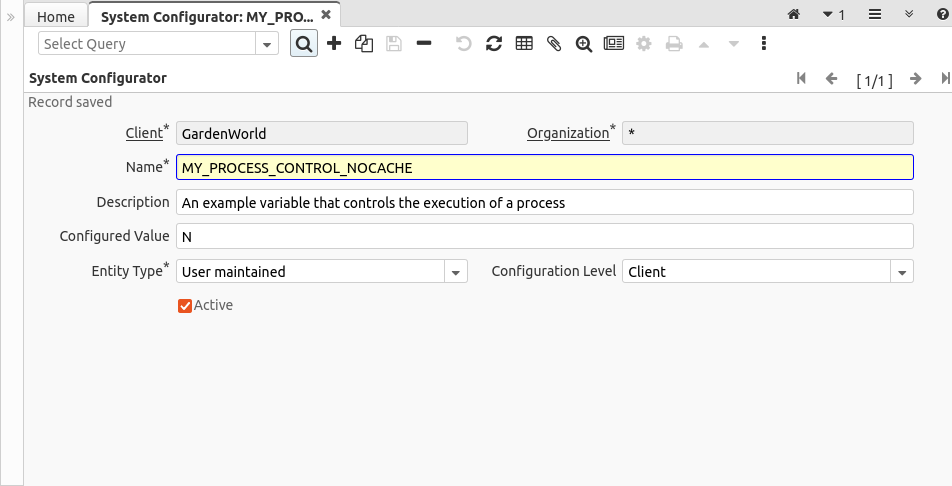Click the Print icon
Image resolution: width=952 pixels, height=486 pixels.
click(x=674, y=44)
